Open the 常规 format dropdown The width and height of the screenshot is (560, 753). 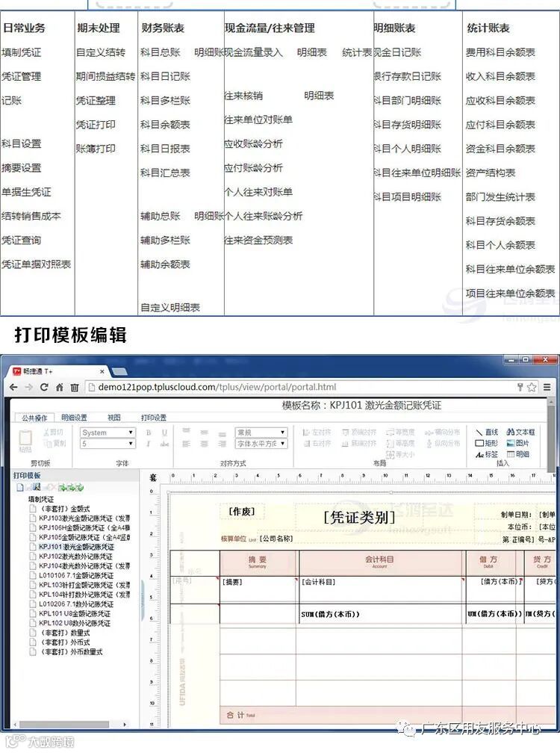[x=261, y=433]
